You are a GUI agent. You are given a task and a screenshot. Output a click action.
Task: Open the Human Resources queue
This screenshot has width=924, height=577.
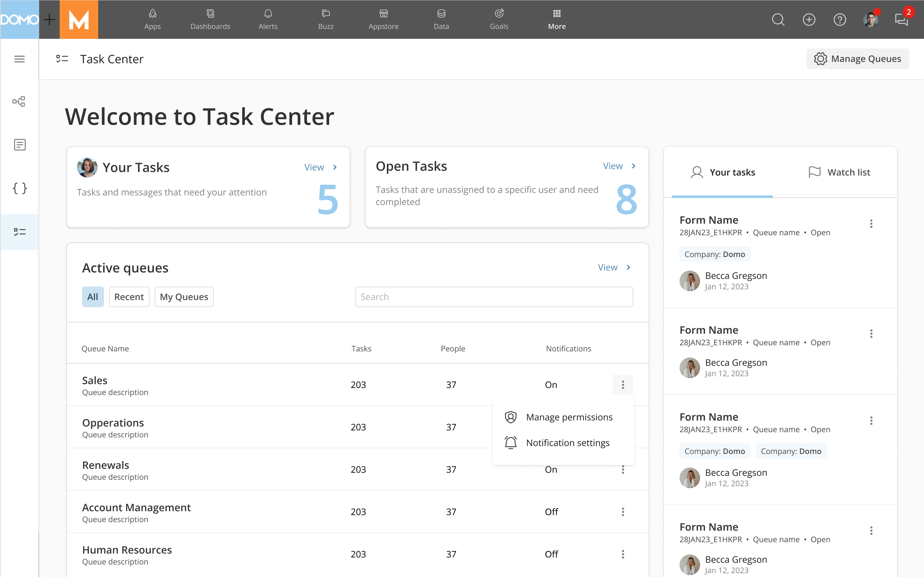(x=357, y=554)
